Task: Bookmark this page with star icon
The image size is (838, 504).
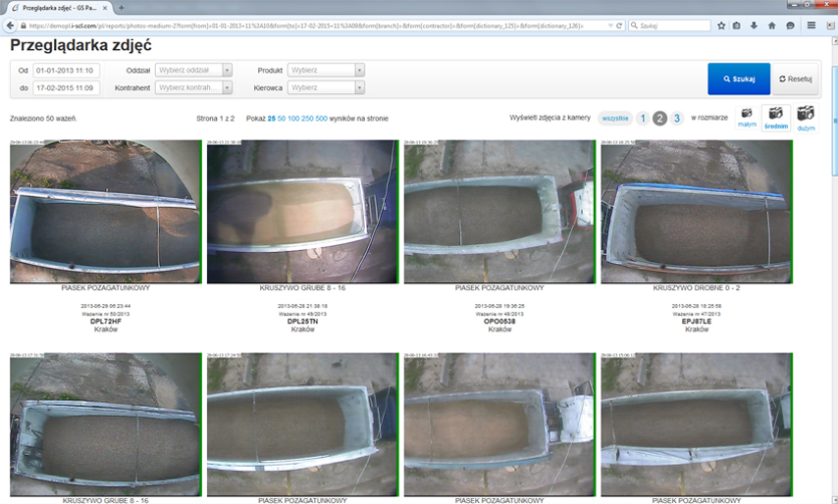Action: coord(722,25)
